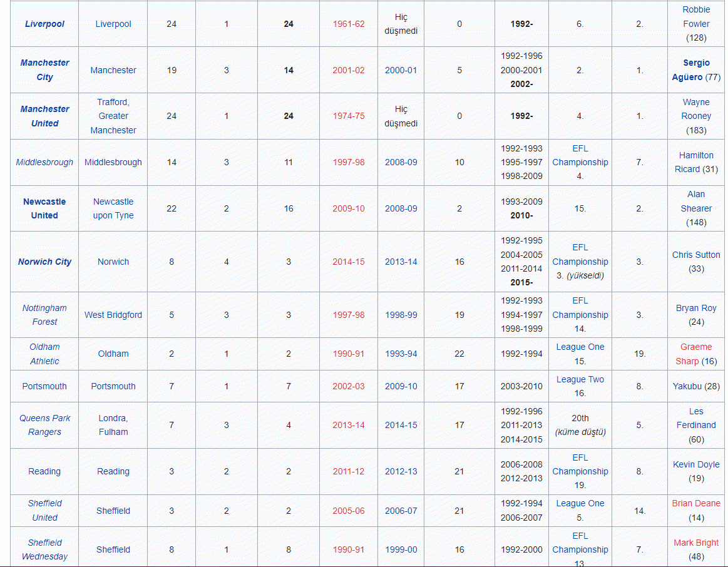
Task: Click the Brian Deane red link
Action: pyautogui.click(x=696, y=503)
